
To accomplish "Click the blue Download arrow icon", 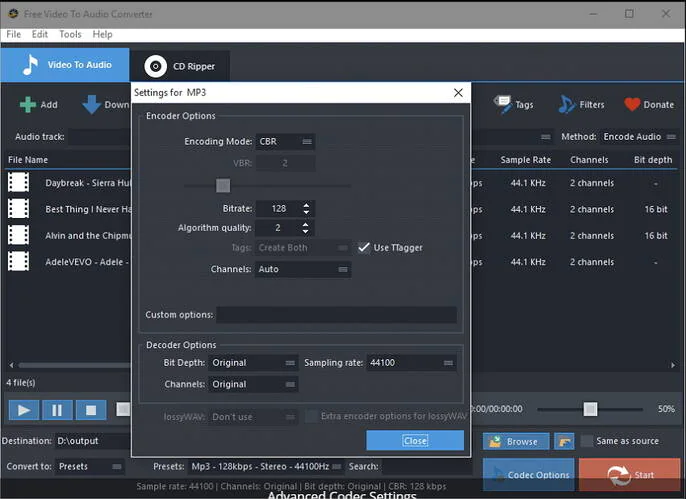I will pyautogui.click(x=91, y=105).
